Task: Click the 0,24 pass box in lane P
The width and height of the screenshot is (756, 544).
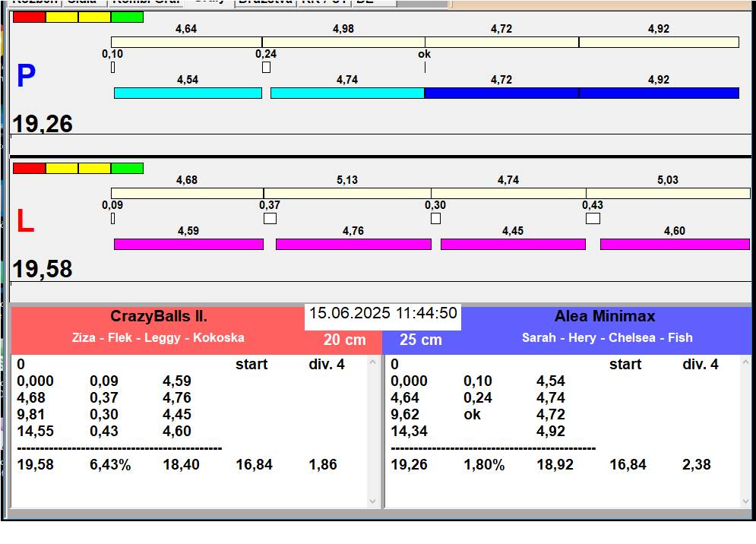Action: pos(266,68)
